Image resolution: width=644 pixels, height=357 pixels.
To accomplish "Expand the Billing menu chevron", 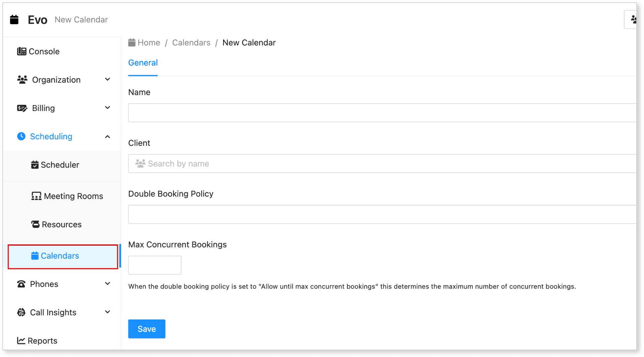I will point(107,108).
